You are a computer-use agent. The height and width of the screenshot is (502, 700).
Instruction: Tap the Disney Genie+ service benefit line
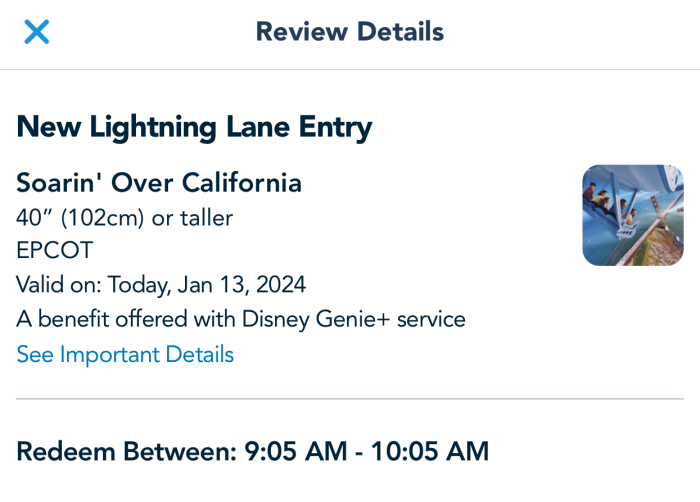click(x=241, y=319)
